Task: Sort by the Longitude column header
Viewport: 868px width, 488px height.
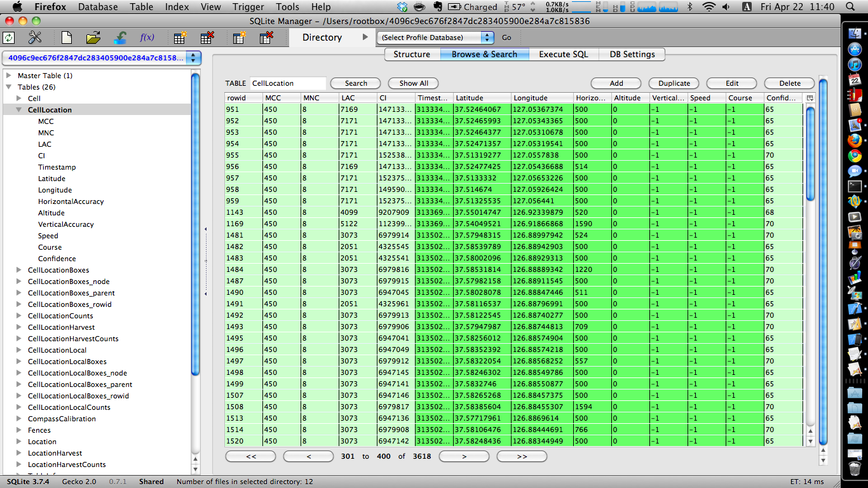Action: tap(542, 98)
